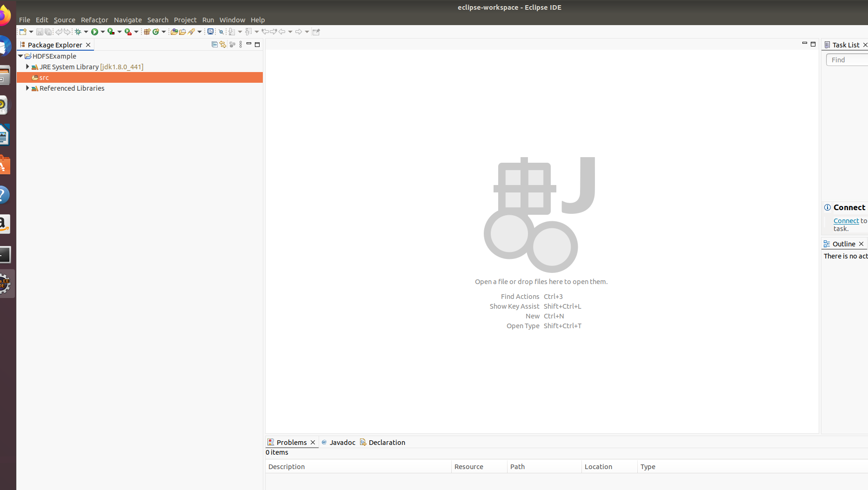Click the New Java Package icon
Viewport: 868px width, 490px height.
(147, 32)
